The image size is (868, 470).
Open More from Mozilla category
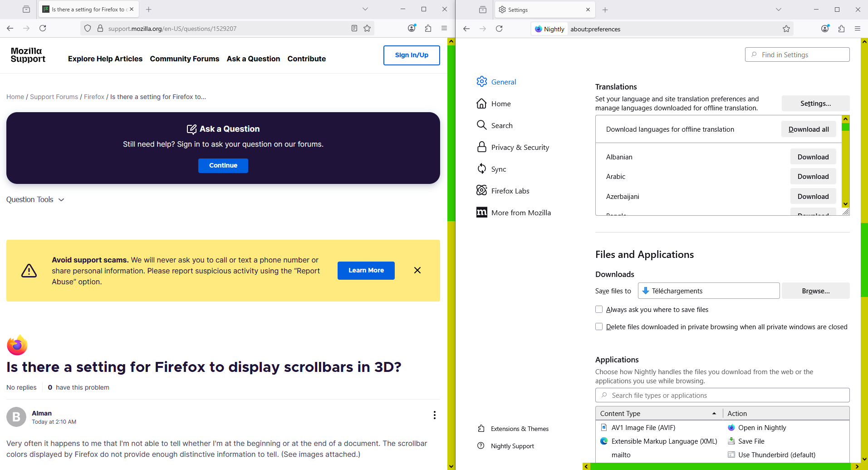[514, 213]
